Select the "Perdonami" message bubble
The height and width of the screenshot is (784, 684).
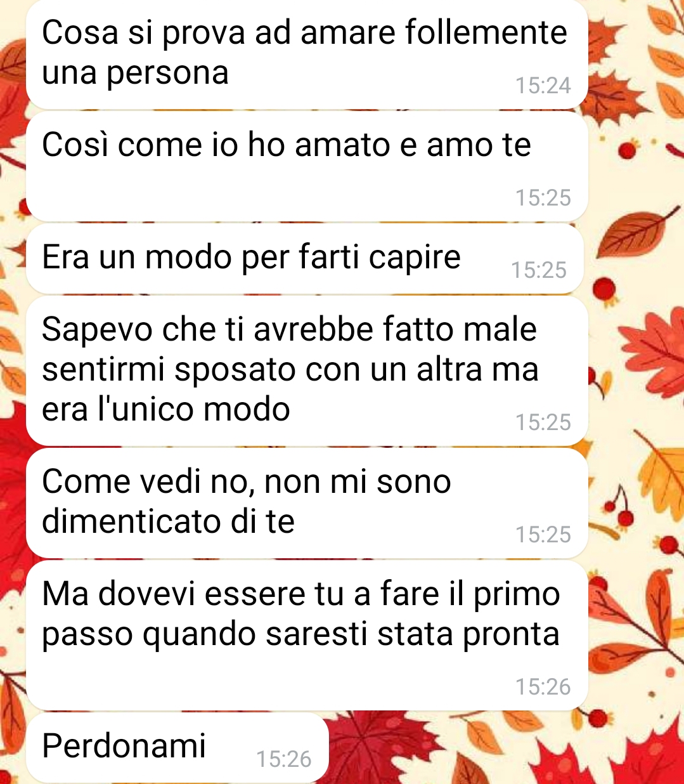(177, 748)
